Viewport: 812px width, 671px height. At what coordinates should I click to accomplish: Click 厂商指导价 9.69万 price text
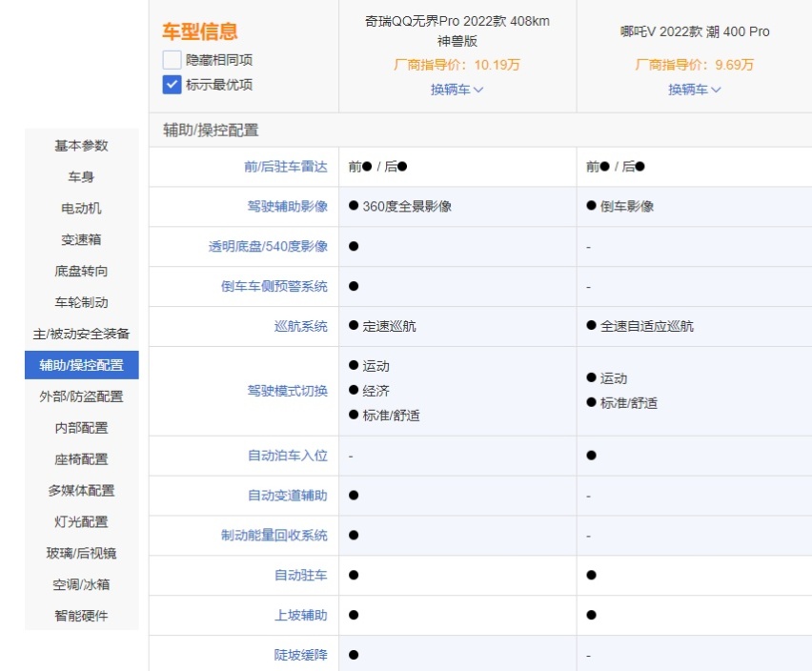click(694, 65)
